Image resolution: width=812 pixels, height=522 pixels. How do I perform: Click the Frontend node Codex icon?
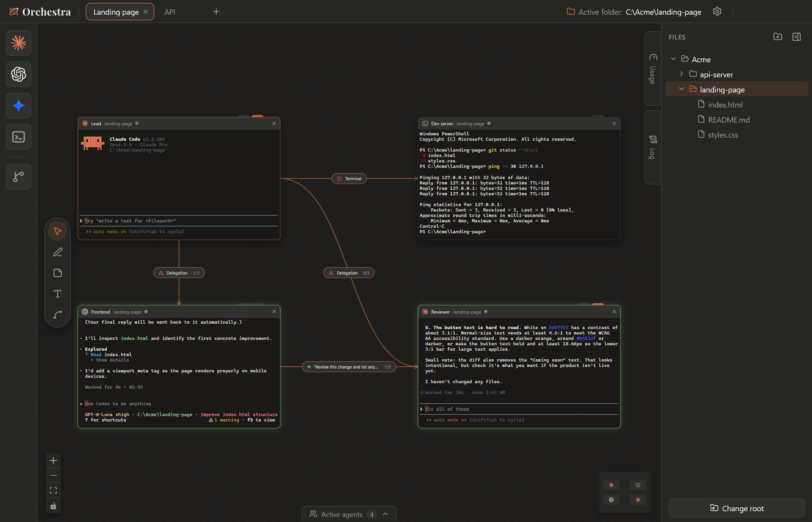click(x=85, y=312)
